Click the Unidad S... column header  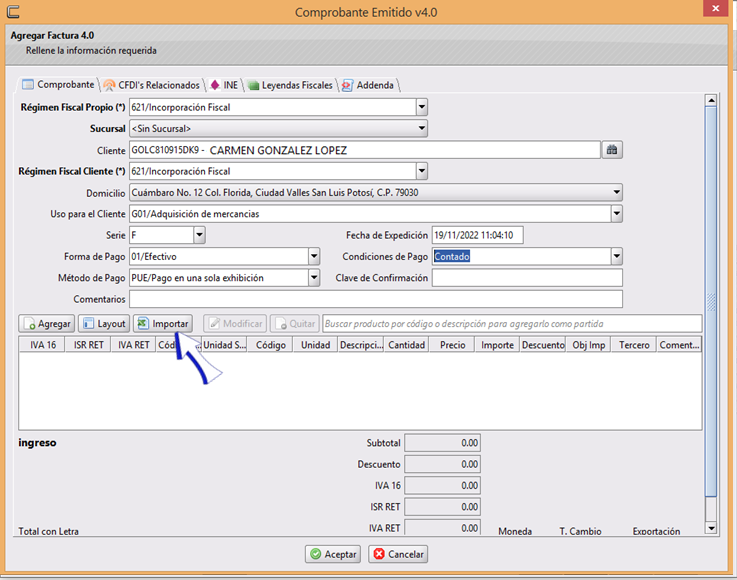(224, 345)
